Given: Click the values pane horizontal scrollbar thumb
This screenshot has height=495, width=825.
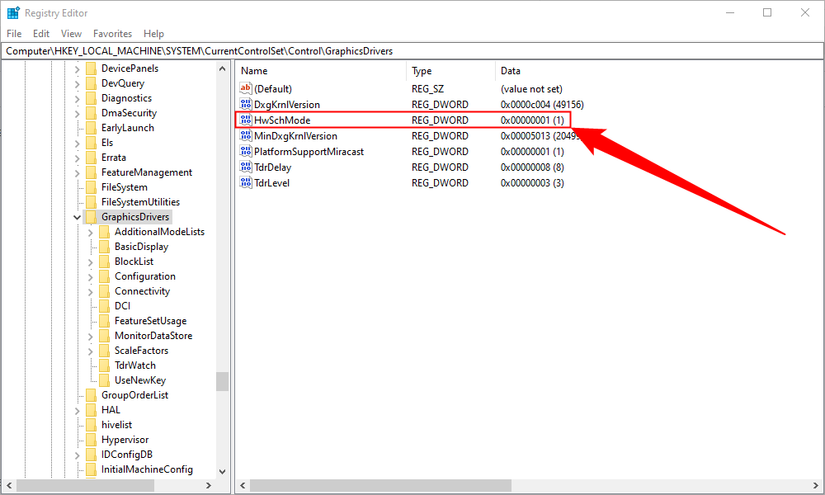Looking at the screenshot, I should (x=380, y=485).
